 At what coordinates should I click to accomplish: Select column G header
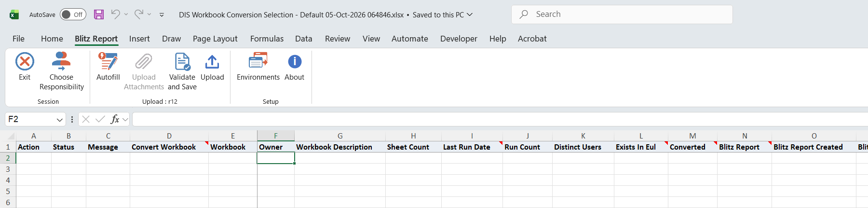click(340, 136)
